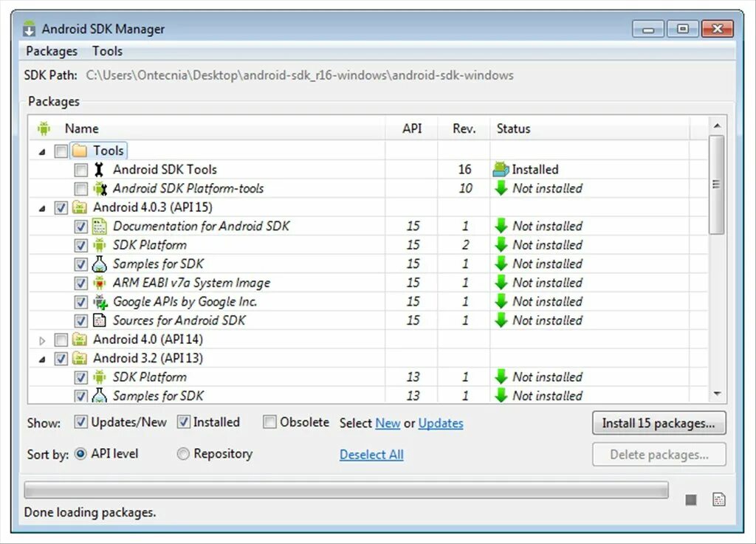Click the Google APIs by Google Inc. icon
756x544 pixels.
tap(100, 301)
